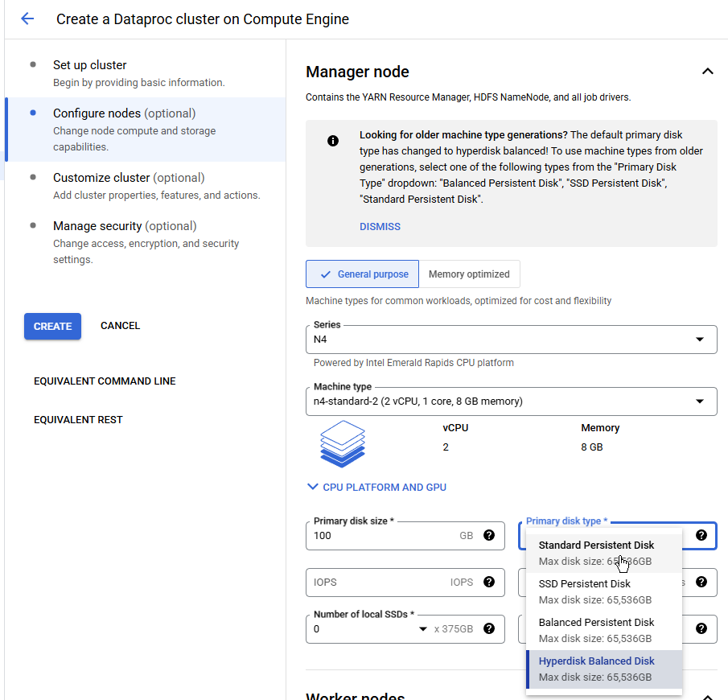
Task: Open EQUIVALENT COMMAND LINE
Action: point(105,381)
